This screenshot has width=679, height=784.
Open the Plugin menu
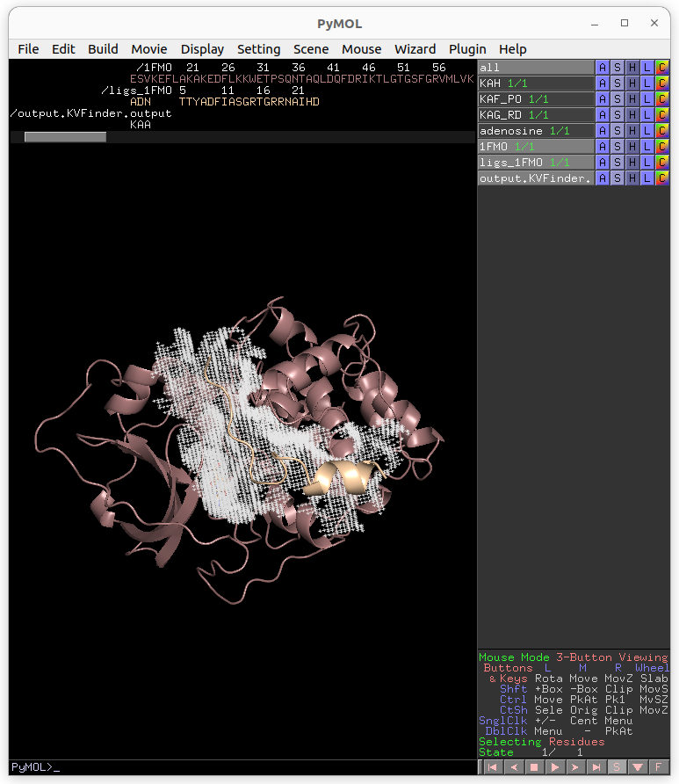[467, 49]
